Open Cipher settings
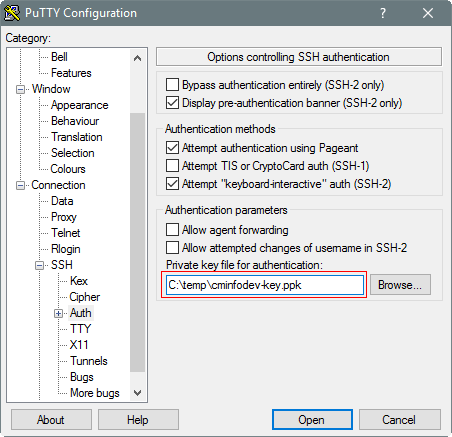Viewport: 452px width, 437px height. pos(85,297)
